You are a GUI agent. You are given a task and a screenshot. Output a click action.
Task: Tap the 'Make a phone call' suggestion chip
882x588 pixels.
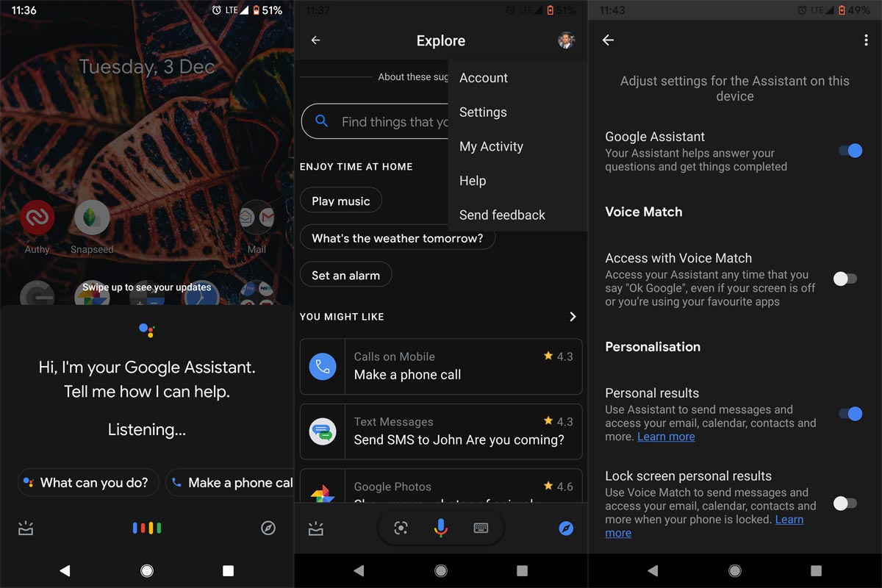tap(229, 483)
